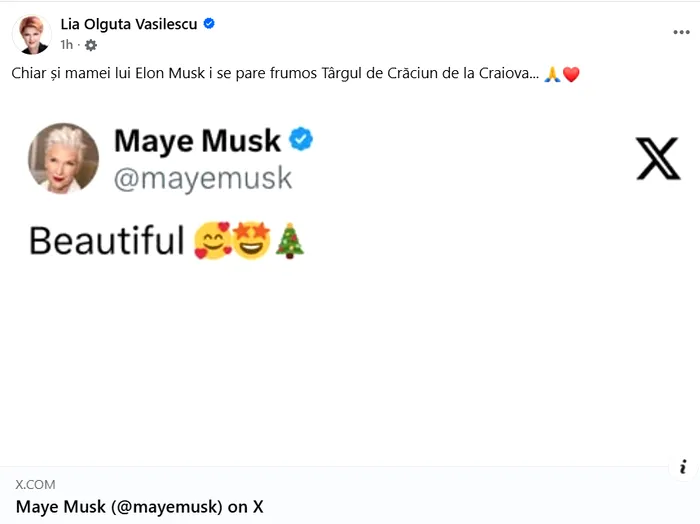Click Maye Musk's avatar in the preview
The height and width of the screenshot is (524, 700).
[x=63, y=158]
